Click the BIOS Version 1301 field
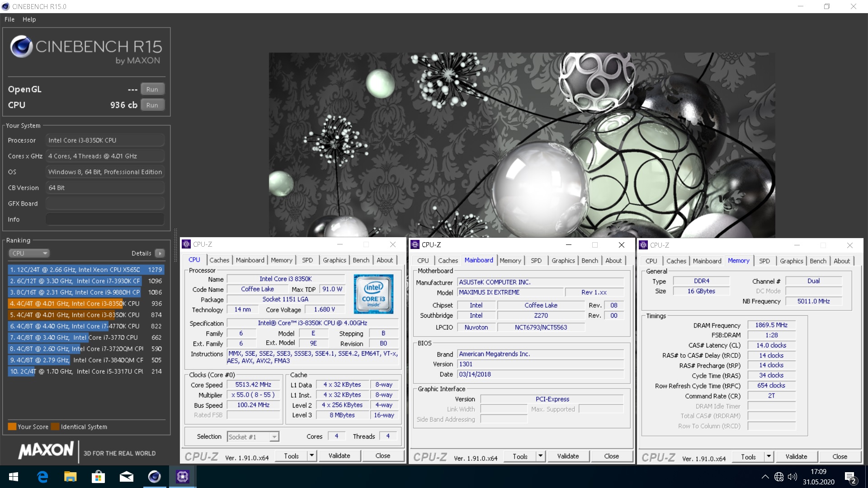The height and width of the screenshot is (488, 868). coord(541,364)
